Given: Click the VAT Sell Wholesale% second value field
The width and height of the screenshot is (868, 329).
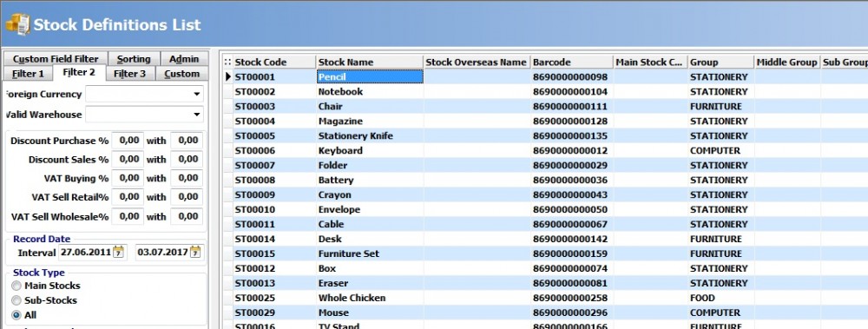Looking at the screenshot, I should pos(187,216).
